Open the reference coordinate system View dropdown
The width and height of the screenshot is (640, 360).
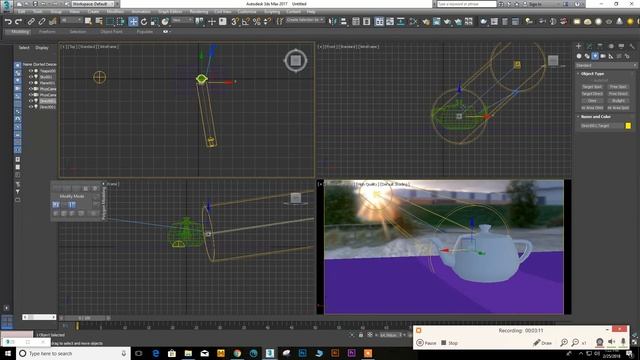click(x=182, y=20)
